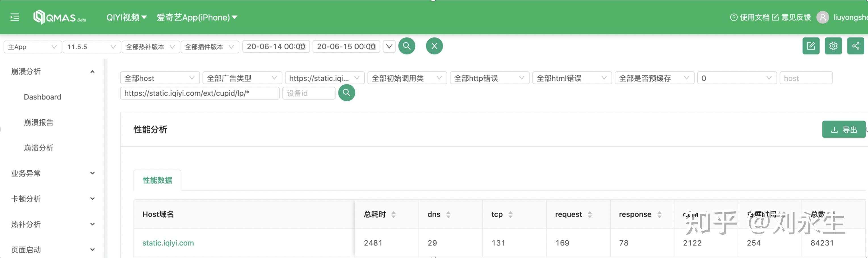Sort the table by 总耗时 column
The width and height of the screenshot is (868, 258).
tap(394, 214)
